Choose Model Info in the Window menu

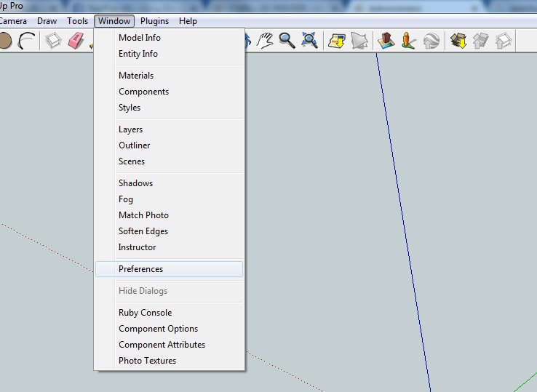(x=140, y=38)
